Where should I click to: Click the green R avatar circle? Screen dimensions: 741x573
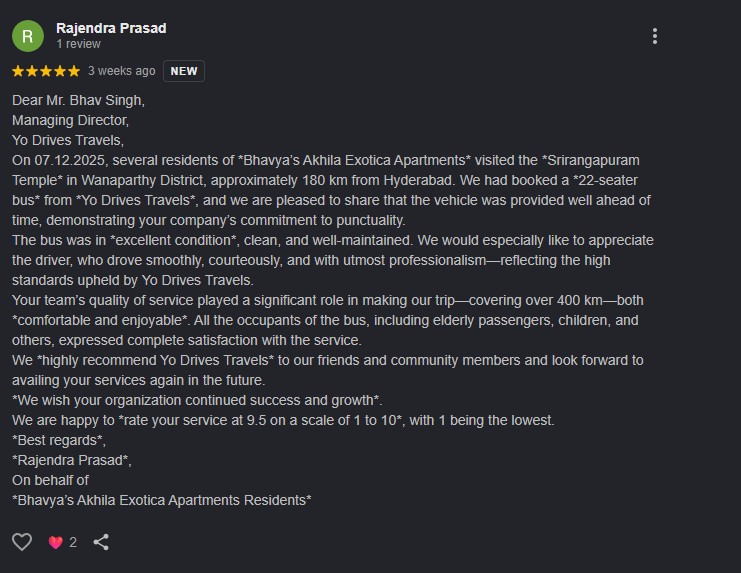click(27, 36)
